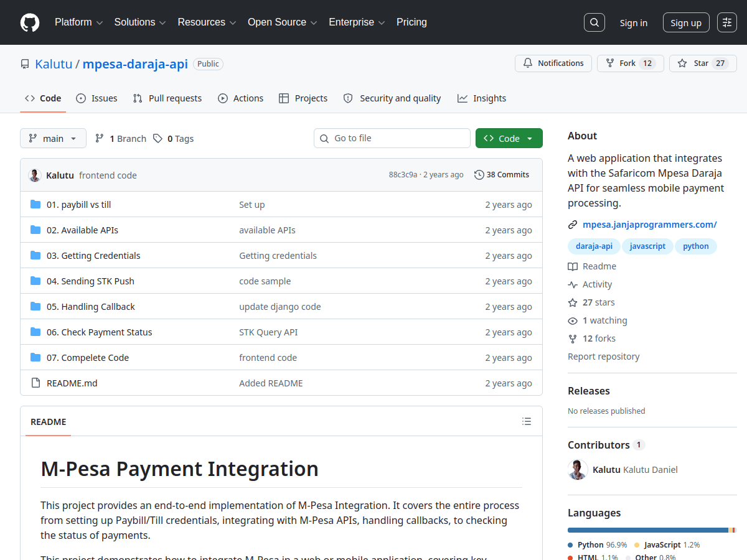Click the Go to file search field
Screen dimensions: 747x560
click(392, 138)
